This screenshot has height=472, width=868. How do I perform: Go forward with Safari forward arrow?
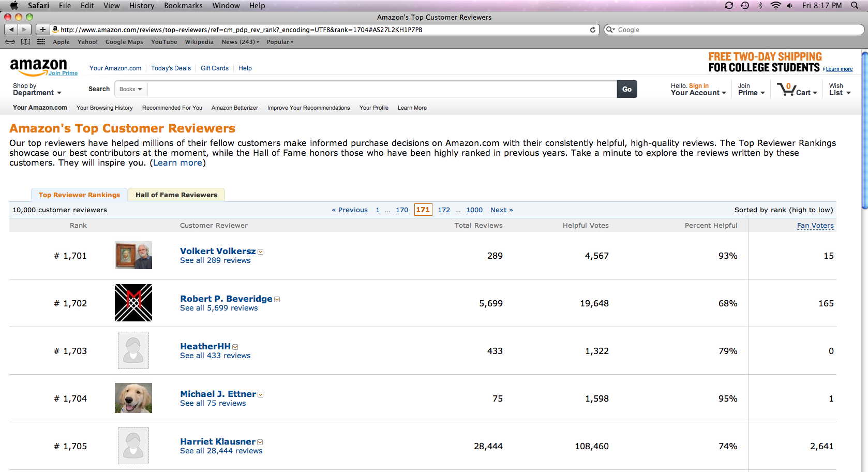[x=24, y=30]
